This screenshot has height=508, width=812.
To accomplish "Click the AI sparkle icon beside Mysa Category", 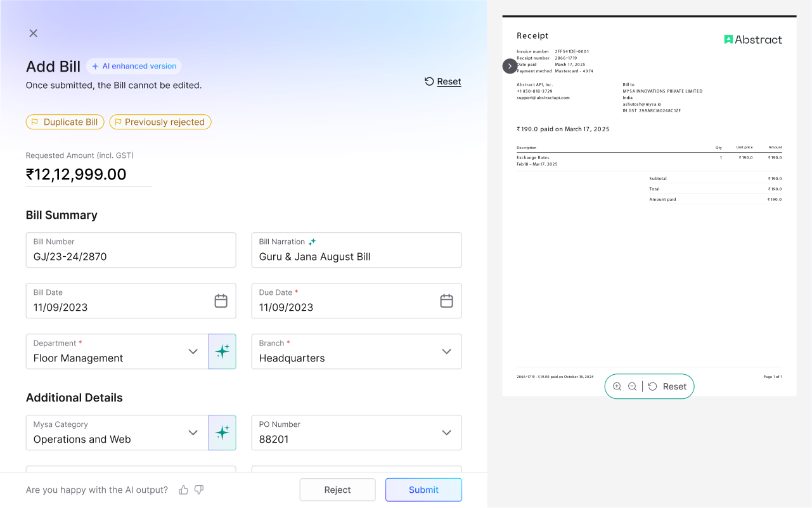I will (222, 433).
